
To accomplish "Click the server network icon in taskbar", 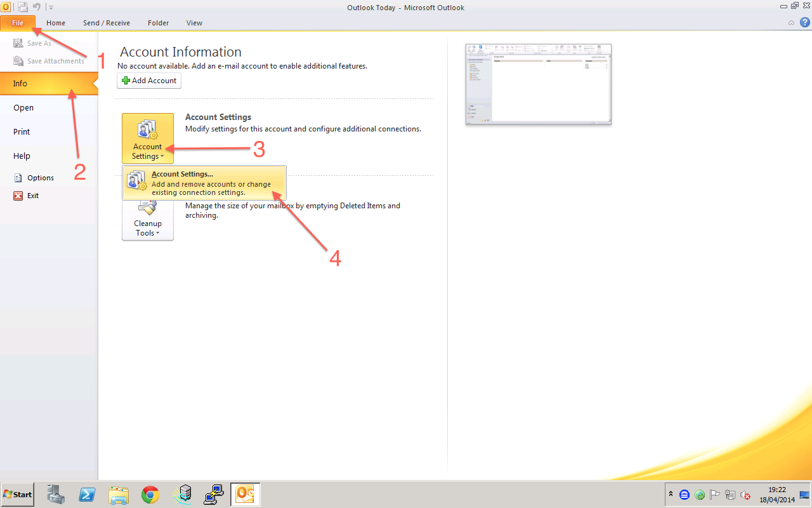I will 183,494.
